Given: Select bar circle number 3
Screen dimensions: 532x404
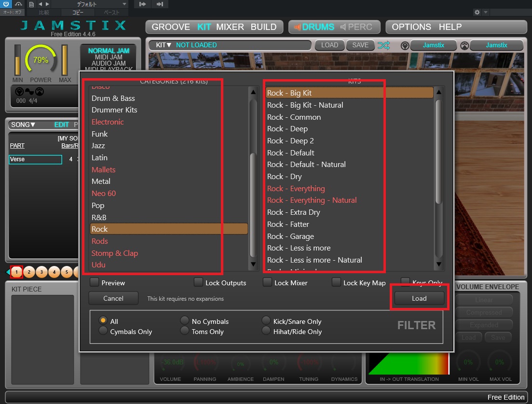Looking at the screenshot, I should 41,273.
